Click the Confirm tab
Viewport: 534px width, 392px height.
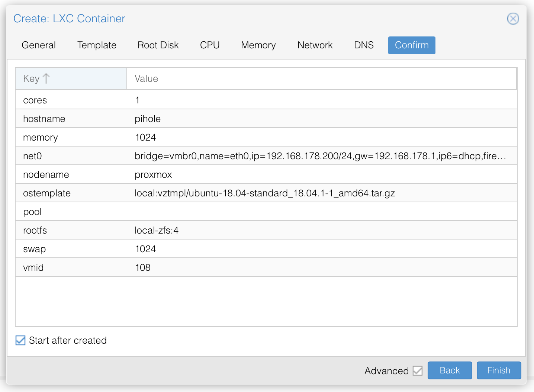coord(411,45)
